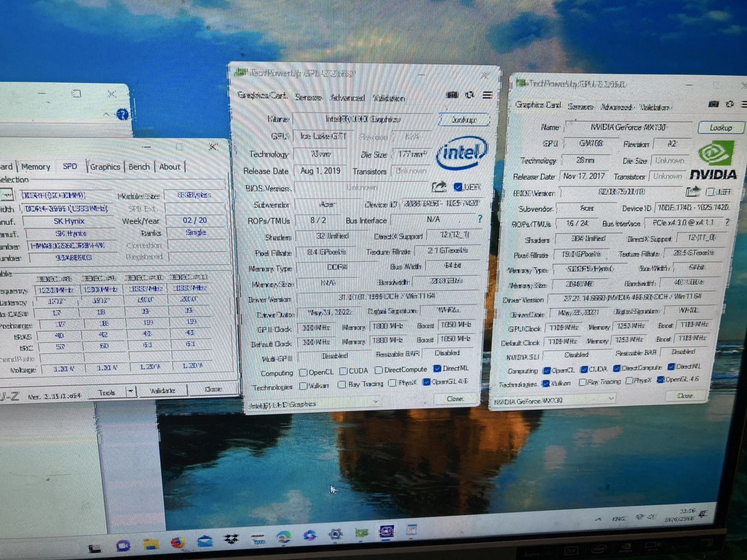
Task: Click the blue help icon behind the CPU-Z window
Action: [122, 114]
